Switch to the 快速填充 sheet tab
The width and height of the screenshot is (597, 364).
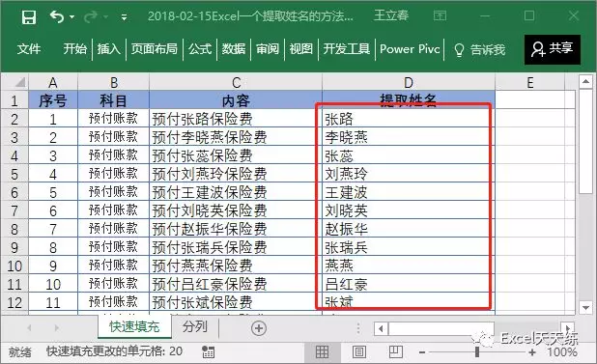[x=134, y=326]
